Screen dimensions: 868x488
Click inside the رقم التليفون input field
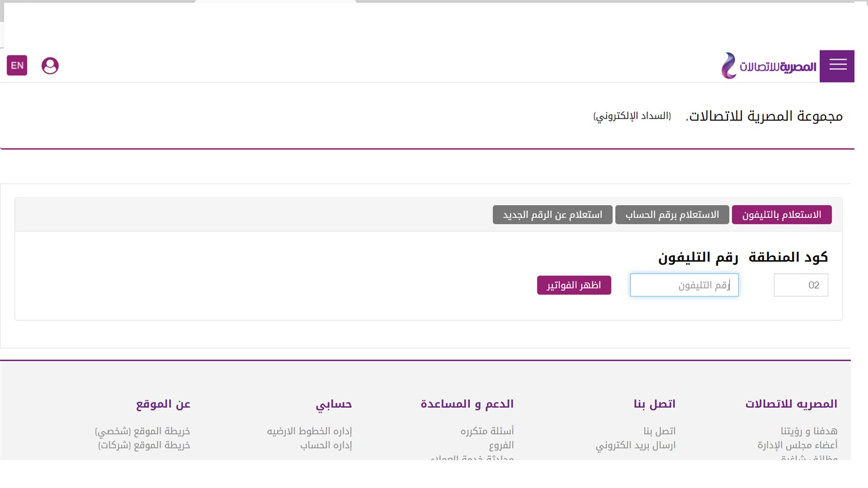(684, 285)
